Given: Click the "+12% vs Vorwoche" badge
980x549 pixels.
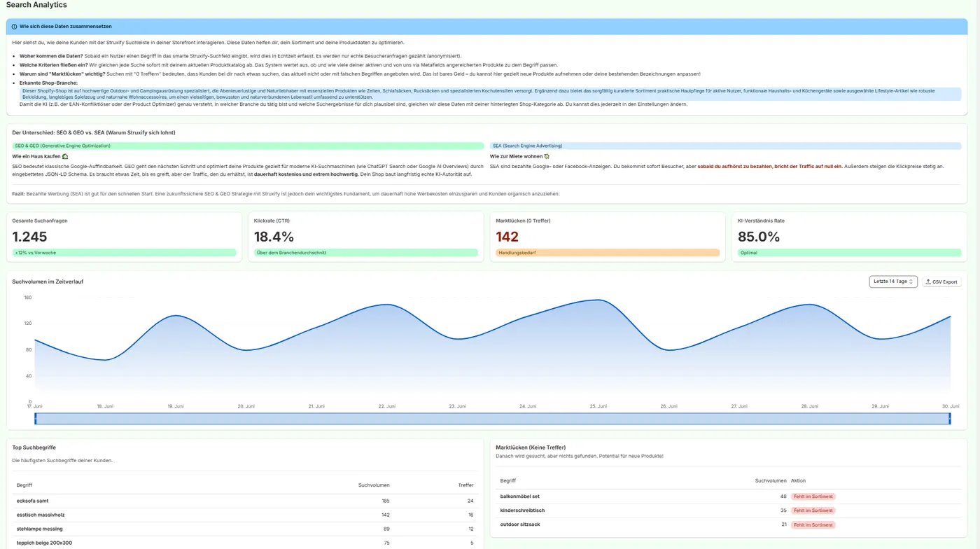Looking at the screenshot, I should 124,253.
